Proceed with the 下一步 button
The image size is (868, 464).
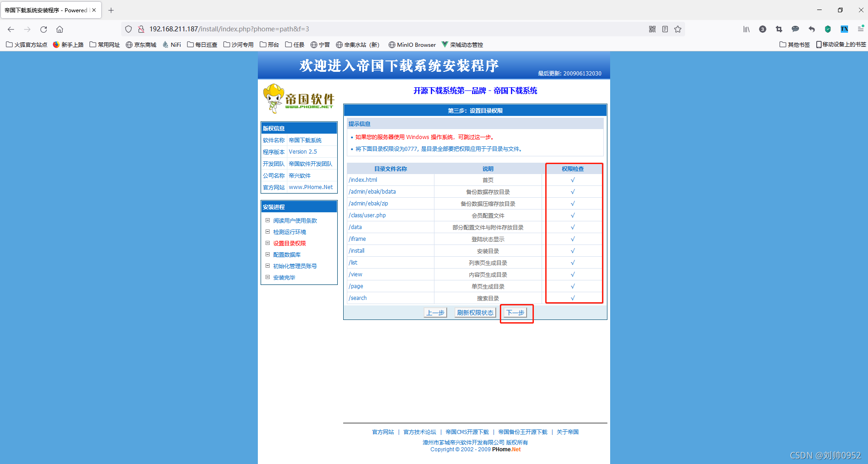515,313
